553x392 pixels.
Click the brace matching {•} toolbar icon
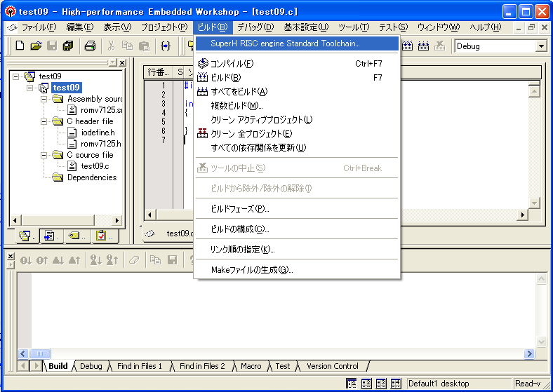pyautogui.click(x=166, y=46)
